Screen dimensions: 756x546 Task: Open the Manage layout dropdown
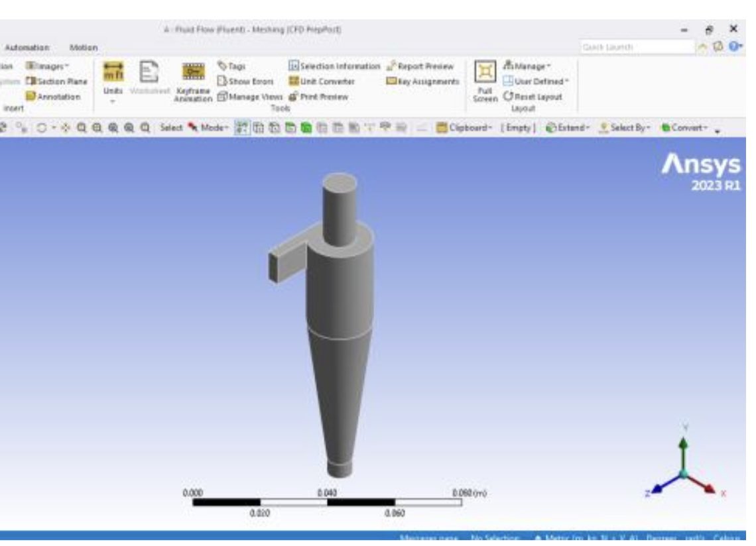click(x=527, y=66)
